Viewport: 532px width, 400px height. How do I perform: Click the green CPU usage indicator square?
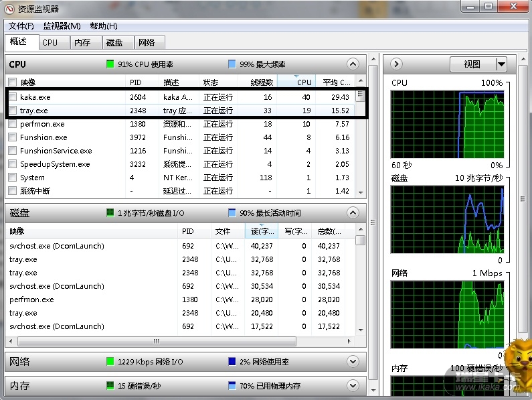(110, 64)
